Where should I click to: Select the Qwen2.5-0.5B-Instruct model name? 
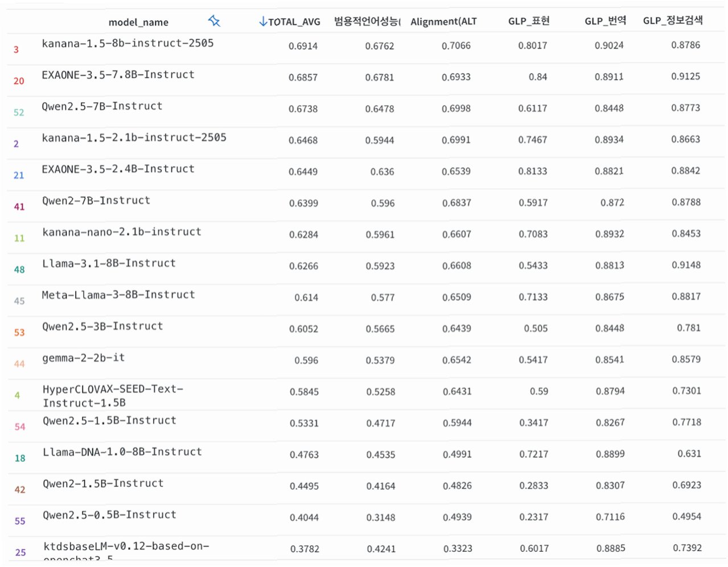click(x=109, y=515)
